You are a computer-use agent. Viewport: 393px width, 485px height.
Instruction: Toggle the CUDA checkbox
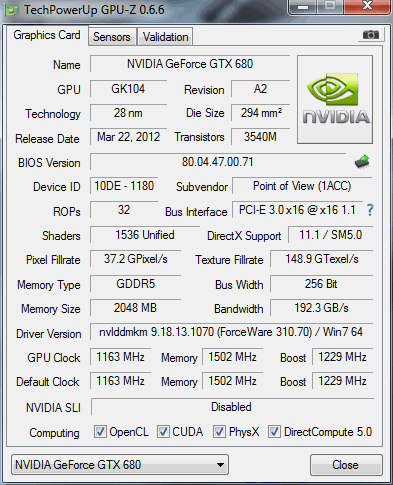click(163, 432)
